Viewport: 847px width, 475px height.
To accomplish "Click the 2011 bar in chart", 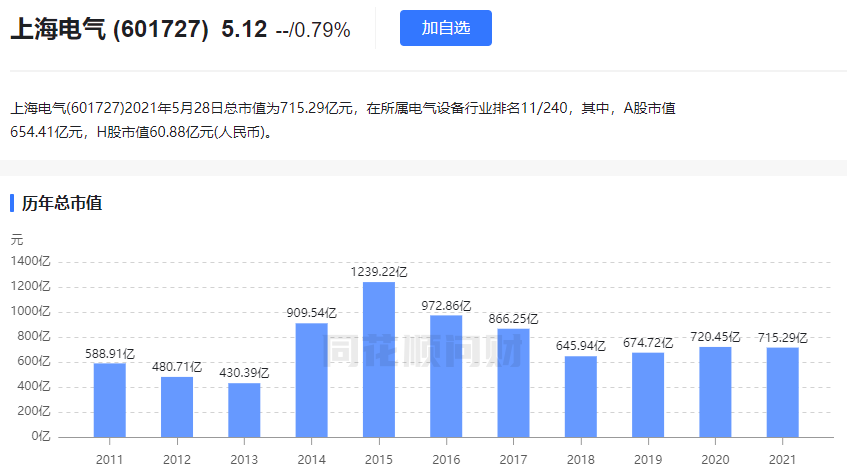I will (x=110, y=400).
